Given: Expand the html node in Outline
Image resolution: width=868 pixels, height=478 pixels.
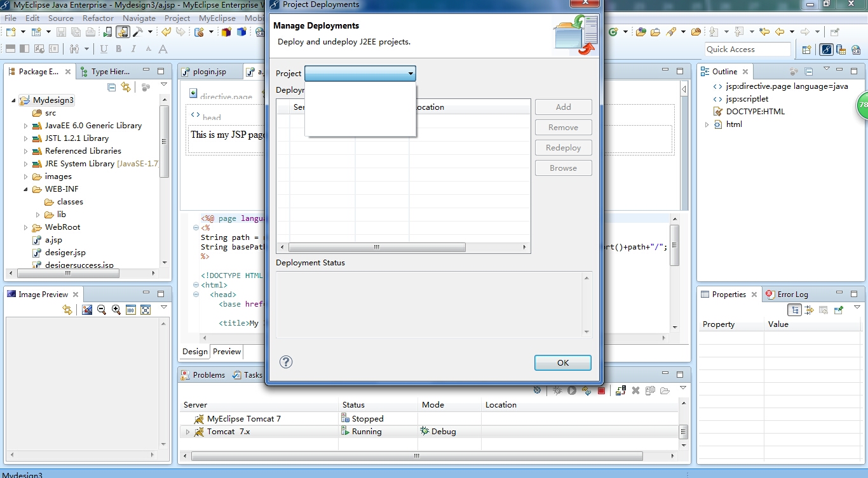Looking at the screenshot, I should pyautogui.click(x=707, y=124).
